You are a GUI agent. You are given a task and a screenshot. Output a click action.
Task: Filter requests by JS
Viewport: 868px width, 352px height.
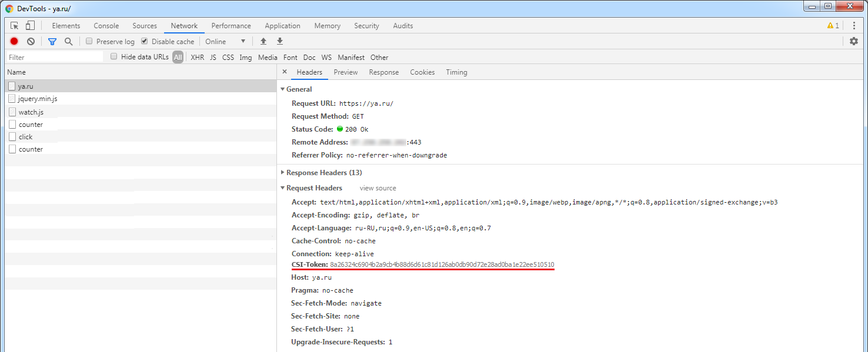point(213,58)
